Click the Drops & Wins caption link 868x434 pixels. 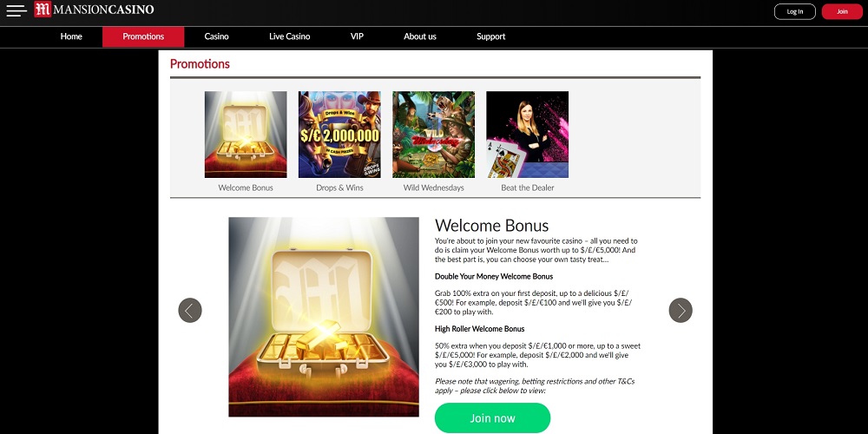coord(340,187)
